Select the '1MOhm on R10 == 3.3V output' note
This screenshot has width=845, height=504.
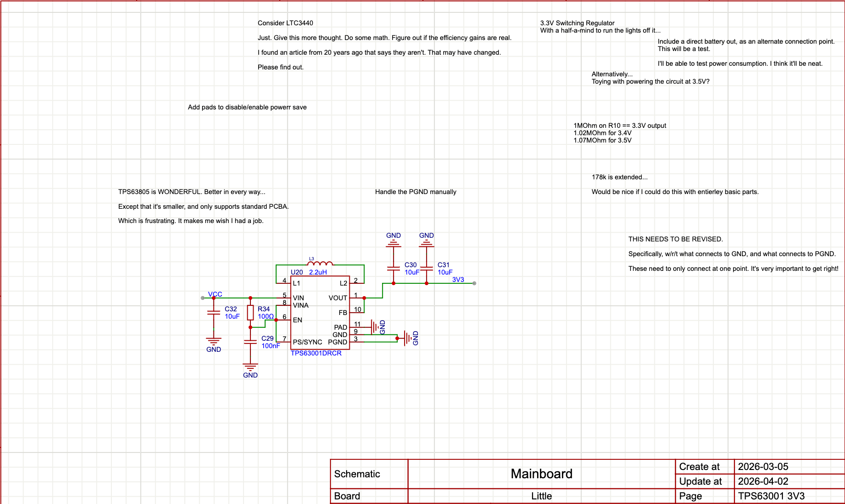point(619,126)
